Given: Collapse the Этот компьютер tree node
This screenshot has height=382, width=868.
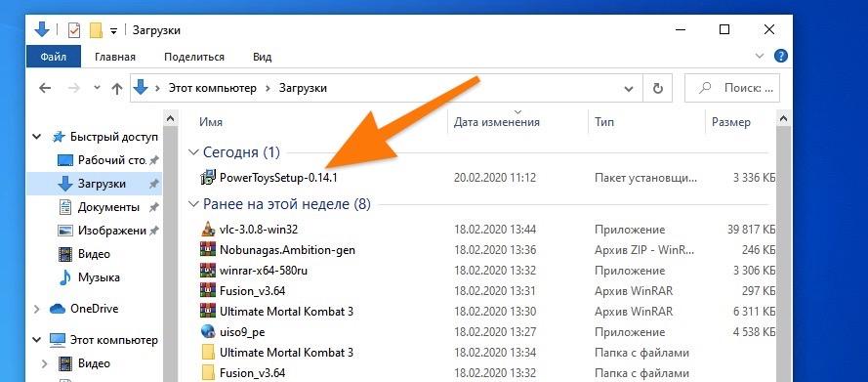Looking at the screenshot, I should pyautogui.click(x=37, y=340).
